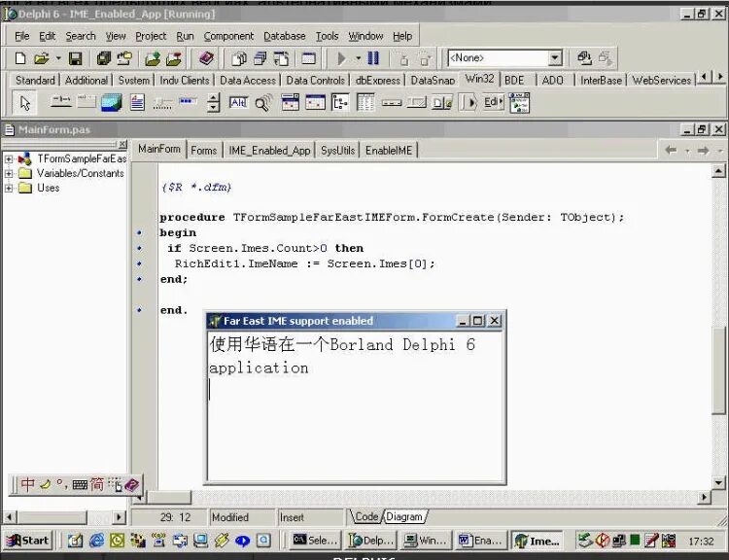The width and height of the screenshot is (729, 560).
Task: Open the desktop configuration combo box arrow
Action: 554,58
